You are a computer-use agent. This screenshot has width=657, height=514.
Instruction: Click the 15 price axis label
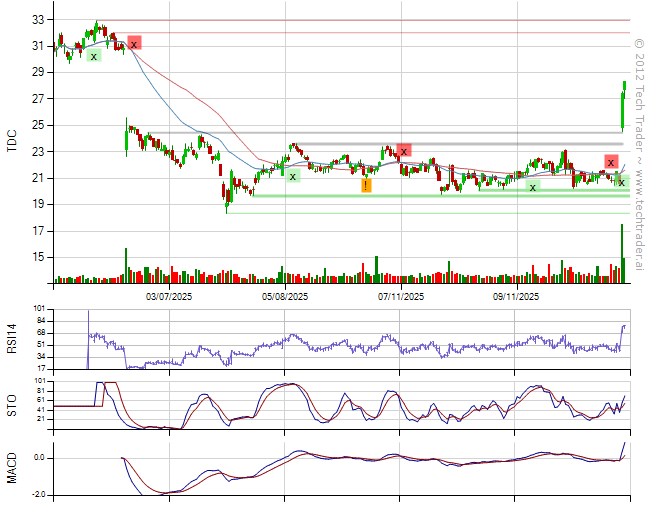tap(38, 257)
